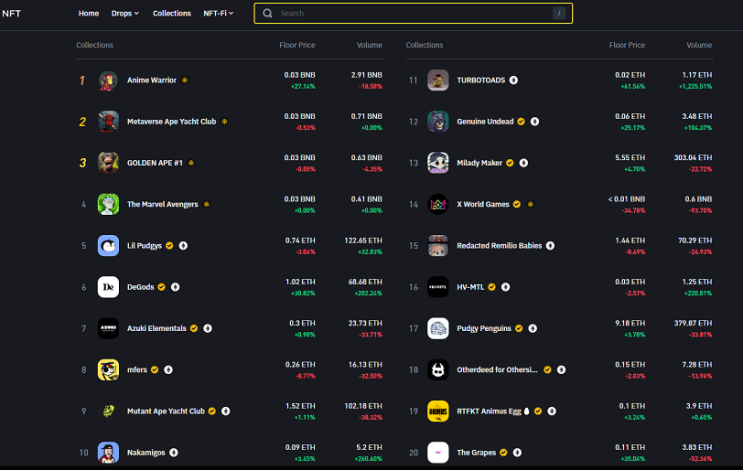The image size is (743, 470).
Task: Click the 303.04 ETH volume value
Action: (x=693, y=157)
